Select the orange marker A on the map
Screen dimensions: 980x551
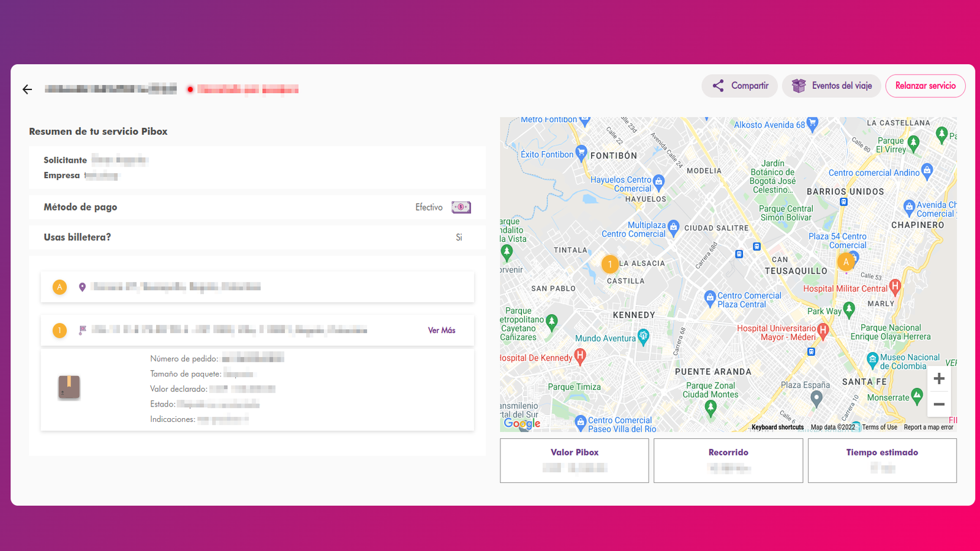846,261
